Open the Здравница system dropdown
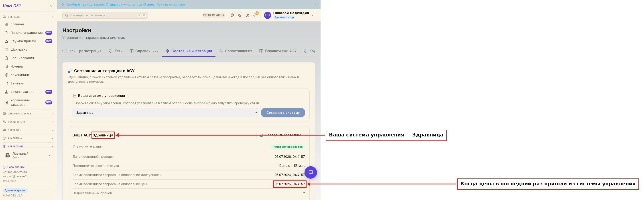 165,113
